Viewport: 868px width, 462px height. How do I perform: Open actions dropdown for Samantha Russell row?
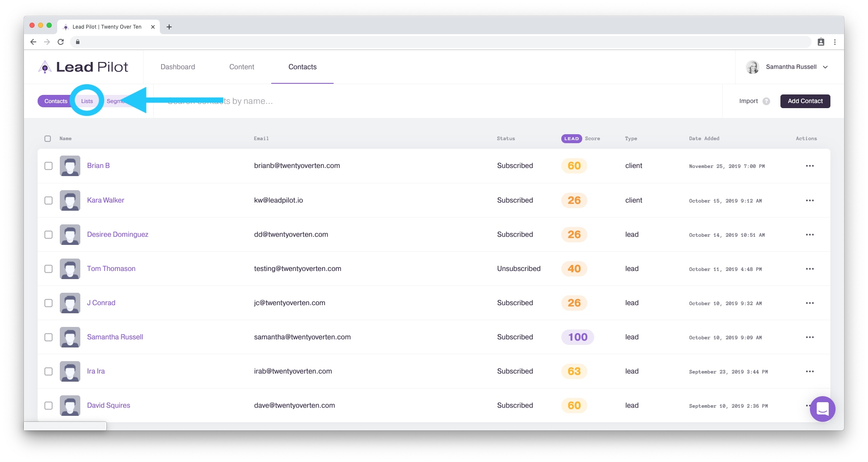(809, 337)
